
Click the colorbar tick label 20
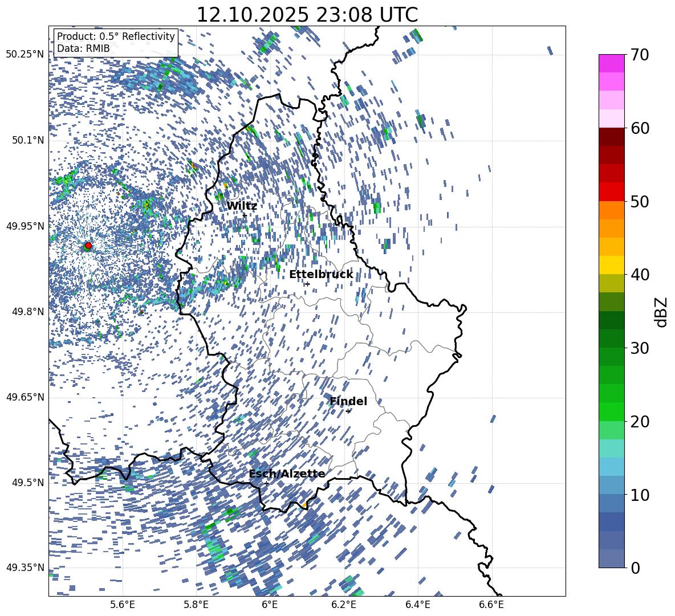639,421
